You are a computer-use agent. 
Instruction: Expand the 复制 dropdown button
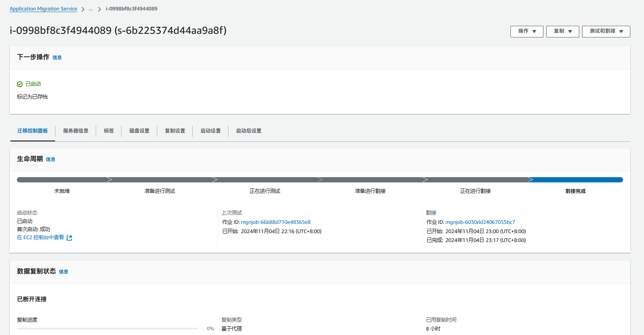point(562,31)
